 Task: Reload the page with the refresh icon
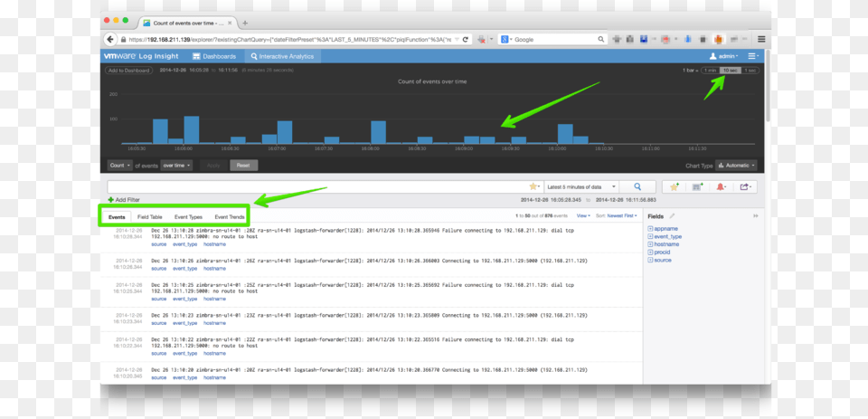[x=466, y=39]
